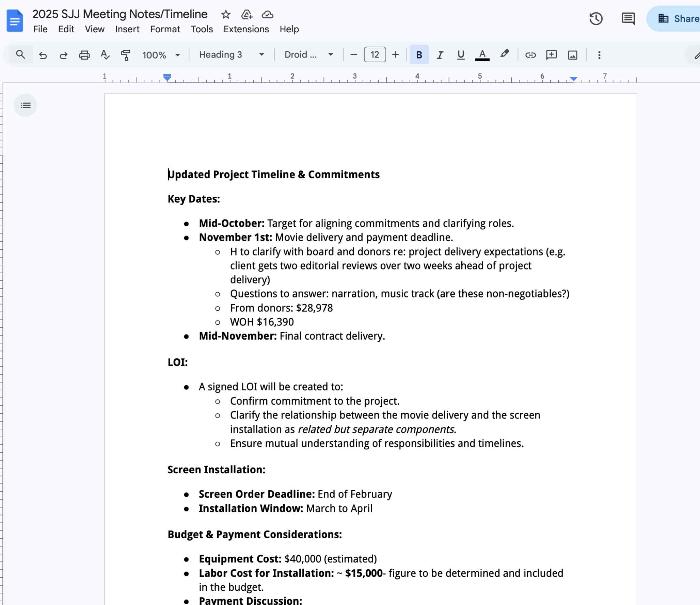
Task: Insert a link with chain icon
Action: [x=530, y=55]
